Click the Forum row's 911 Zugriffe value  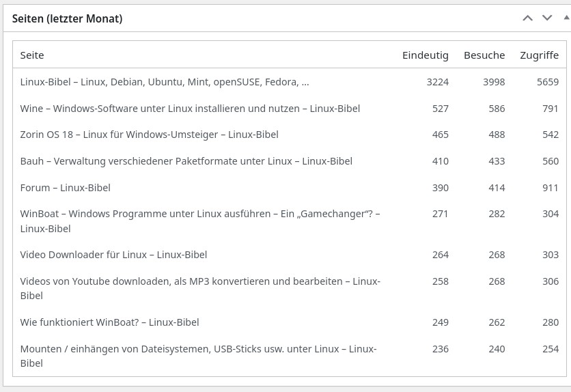tap(550, 188)
